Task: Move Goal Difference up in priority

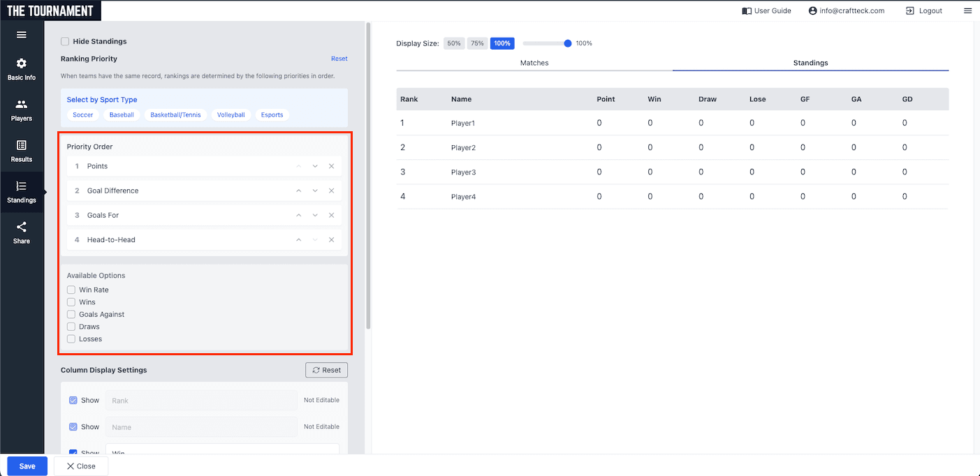Action: (x=298, y=191)
